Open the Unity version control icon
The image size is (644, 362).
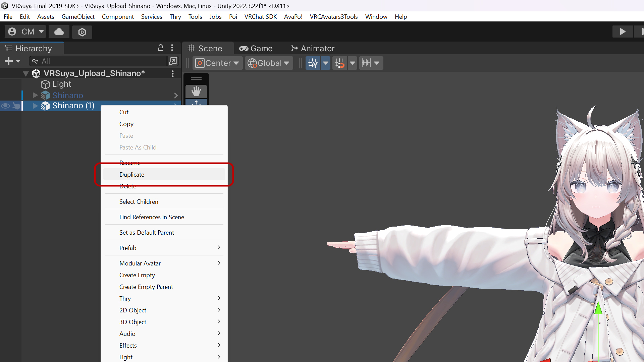[82, 32]
